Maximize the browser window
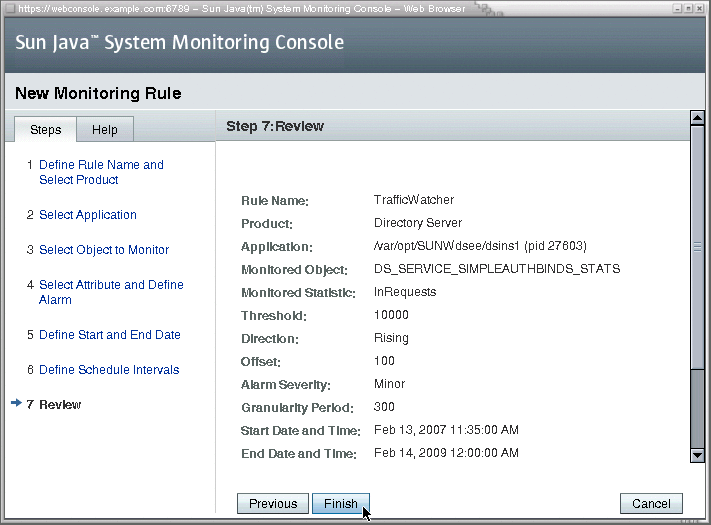 pyautogui.click(x=688, y=8)
